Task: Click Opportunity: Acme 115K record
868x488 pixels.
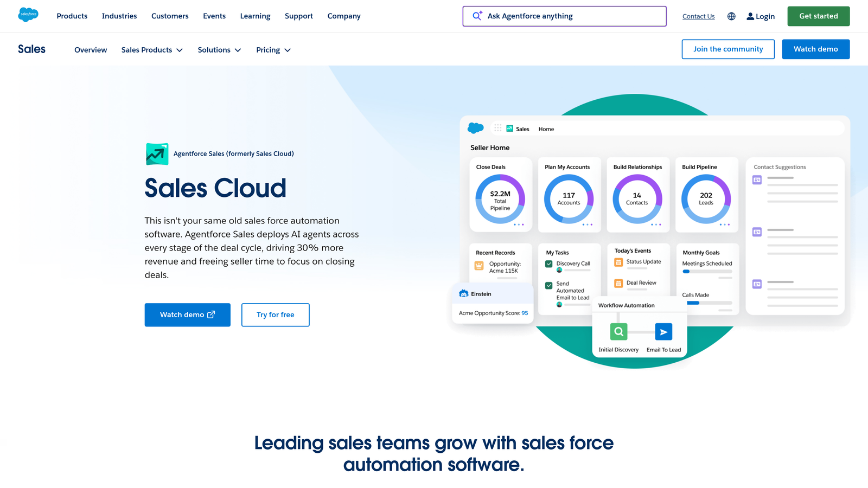Action: click(x=505, y=267)
